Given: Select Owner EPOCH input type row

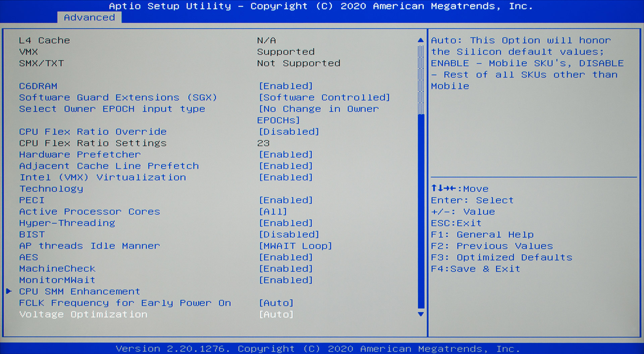Looking at the screenshot, I should point(112,109).
